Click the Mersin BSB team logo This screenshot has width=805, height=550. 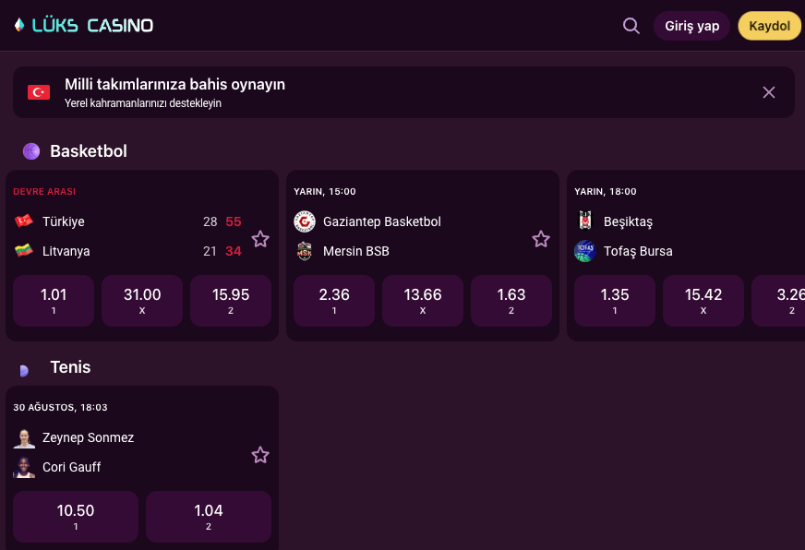click(x=304, y=251)
